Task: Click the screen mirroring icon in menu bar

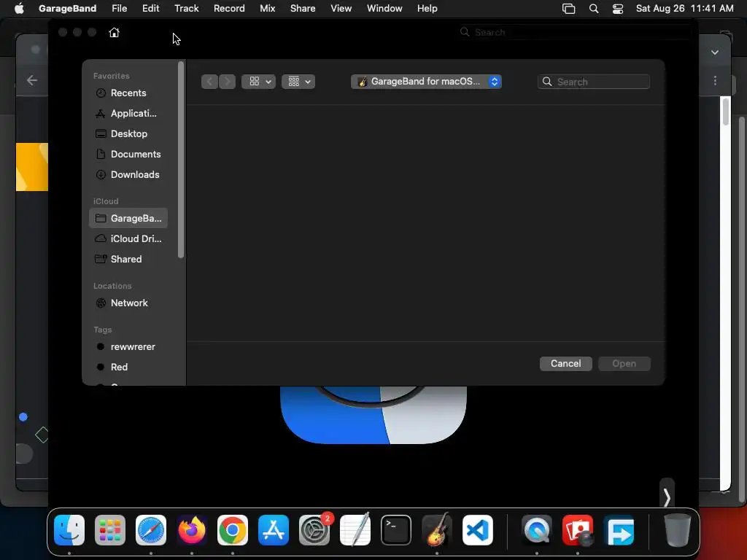Action: (568, 9)
